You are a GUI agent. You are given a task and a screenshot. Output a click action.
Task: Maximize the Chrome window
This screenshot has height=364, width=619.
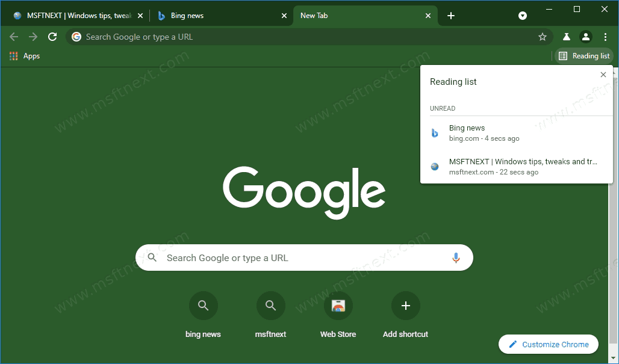577,9
